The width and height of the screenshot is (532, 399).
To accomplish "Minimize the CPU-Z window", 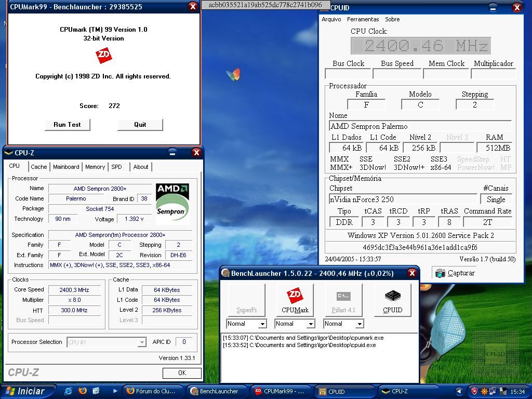I will point(172,153).
